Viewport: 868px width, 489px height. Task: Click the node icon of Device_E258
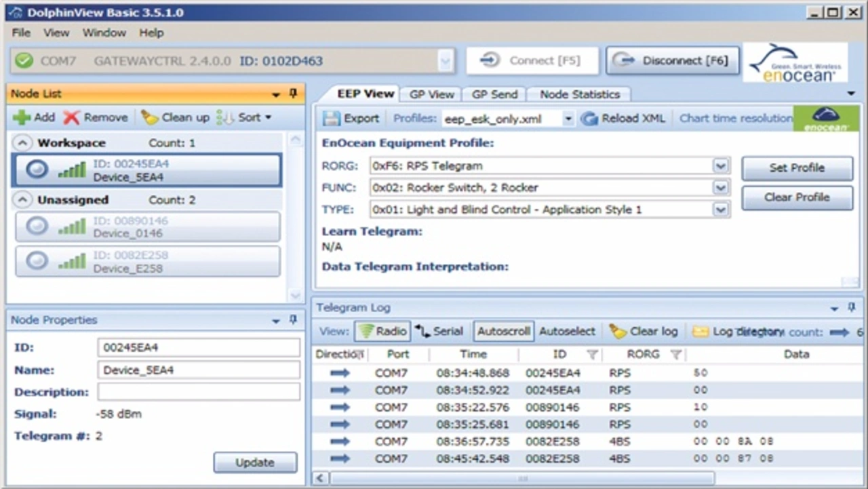click(37, 261)
